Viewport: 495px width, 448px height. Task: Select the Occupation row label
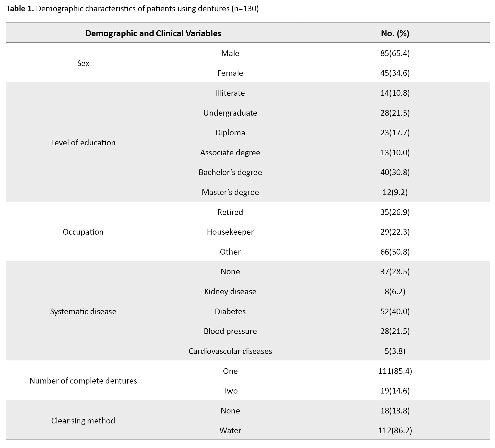[x=83, y=232]
